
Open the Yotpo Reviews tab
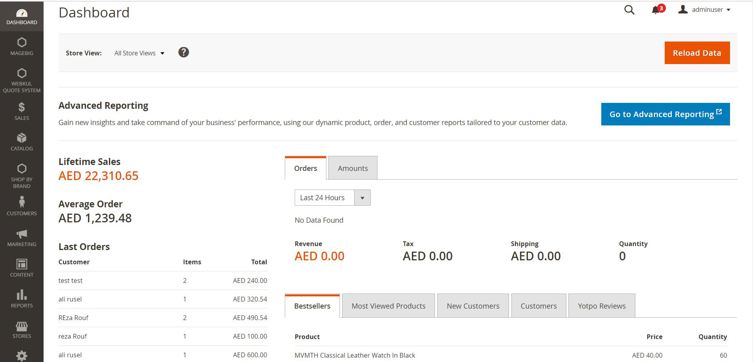click(x=602, y=306)
